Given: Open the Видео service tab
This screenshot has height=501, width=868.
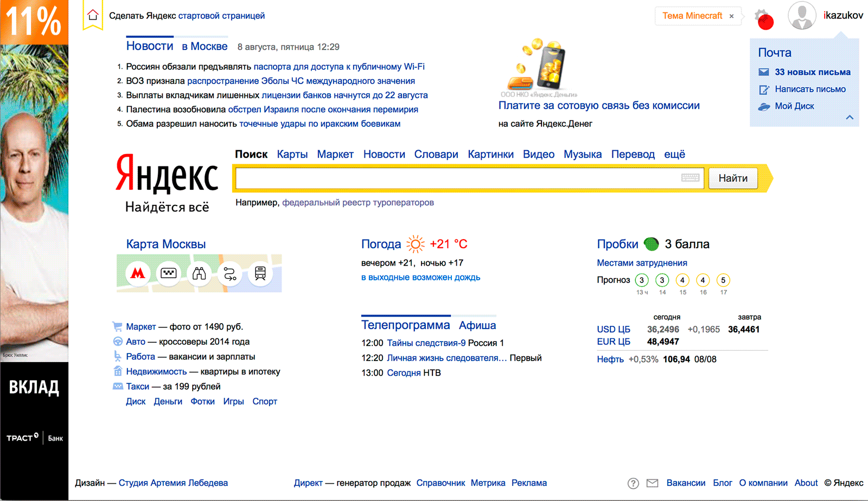Looking at the screenshot, I should (x=539, y=155).
